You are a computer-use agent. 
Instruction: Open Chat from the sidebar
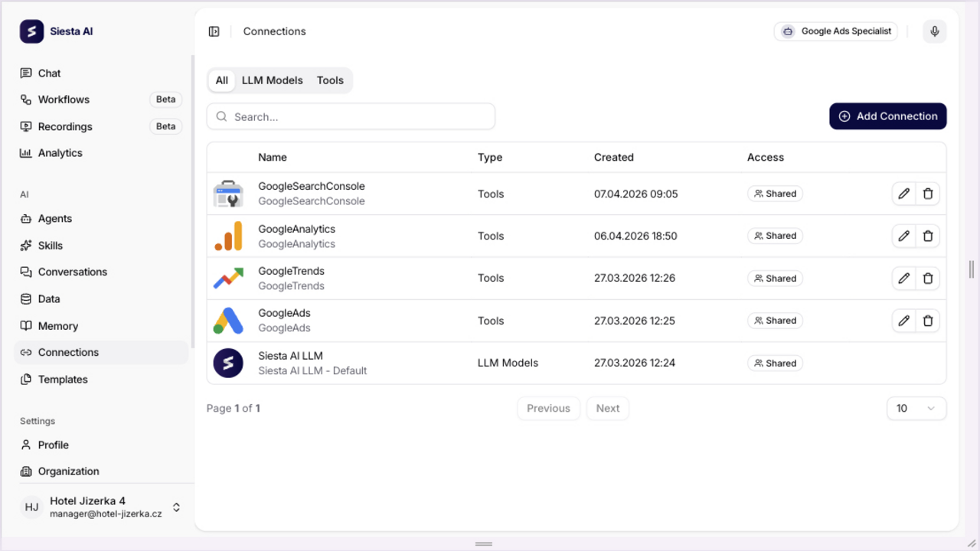101,73
